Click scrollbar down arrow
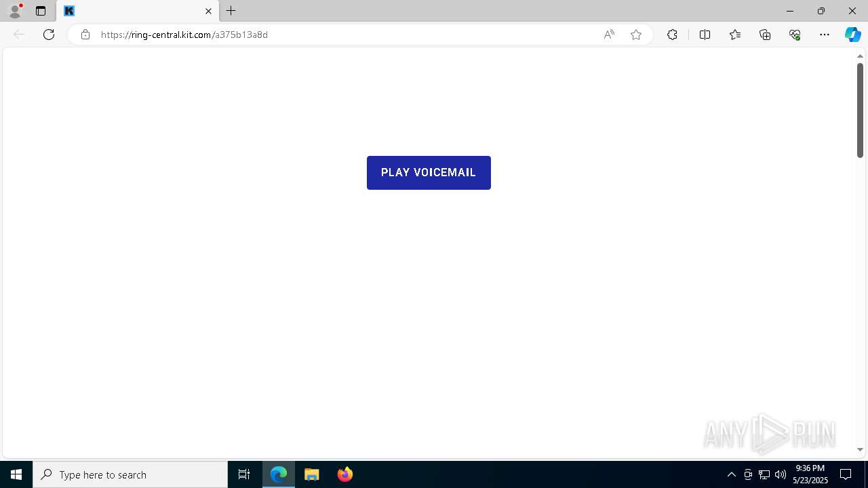The image size is (868, 488). point(860,449)
